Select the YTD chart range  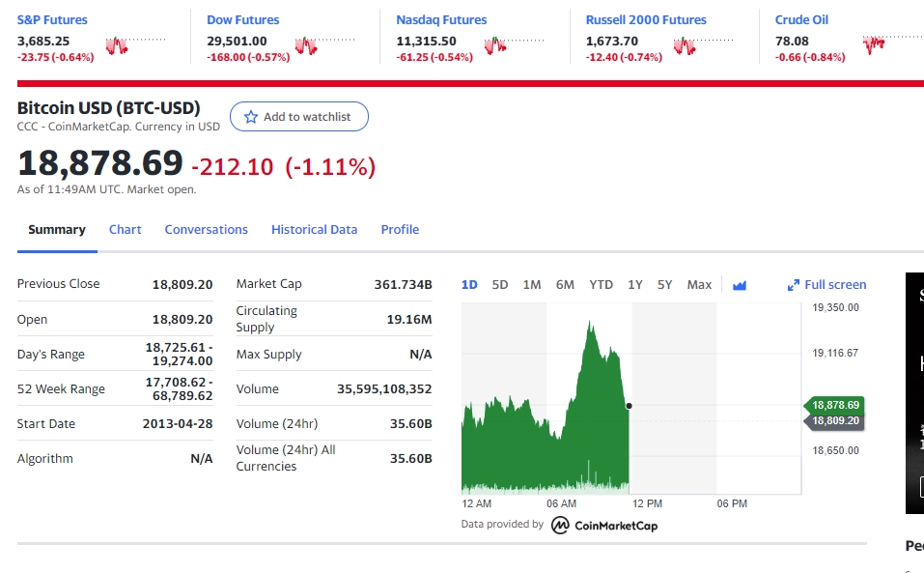pos(602,285)
